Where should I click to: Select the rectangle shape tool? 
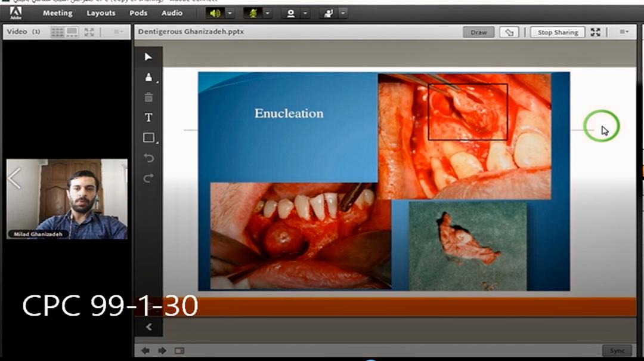[x=148, y=138]
